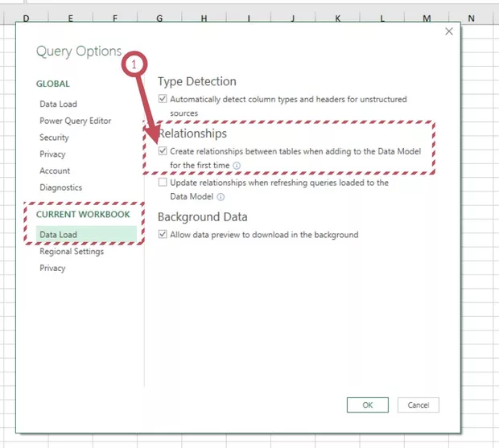The image size is (499, 448).
Task: Select column N header in spreadsheet
Action: [x=471, y=18]
